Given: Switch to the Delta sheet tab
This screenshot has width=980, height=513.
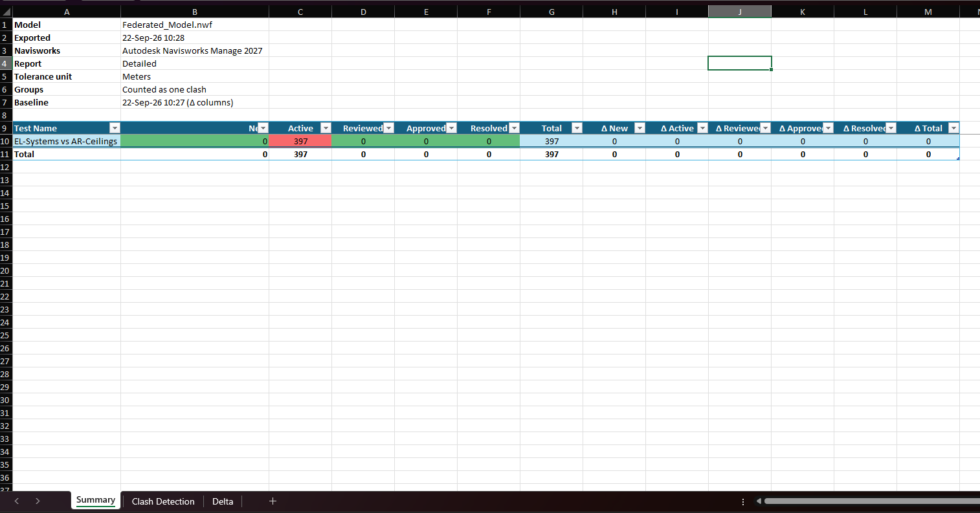Looking at the screenshot, I should [223, 501].
